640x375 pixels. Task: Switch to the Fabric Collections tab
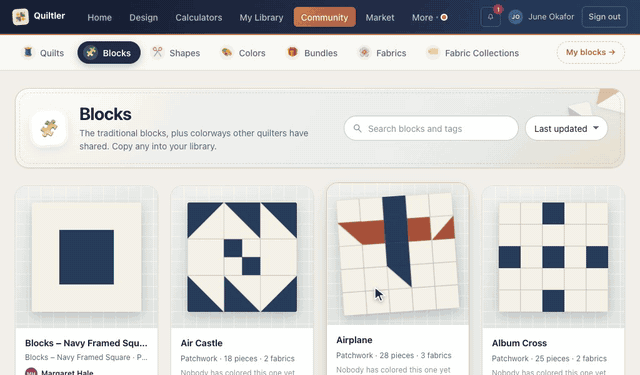tap(473, 53)
